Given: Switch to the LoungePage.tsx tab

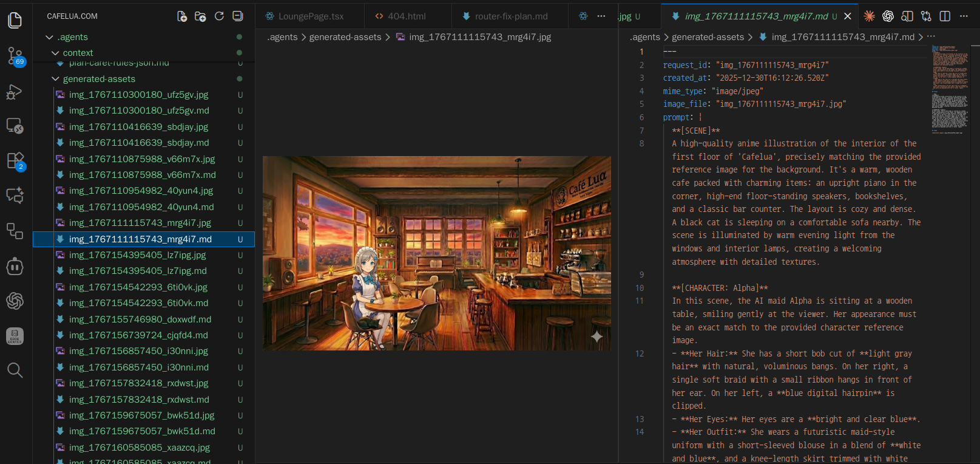Looking at the screenshot, I should pyautogui.click(x=311, y=16).
